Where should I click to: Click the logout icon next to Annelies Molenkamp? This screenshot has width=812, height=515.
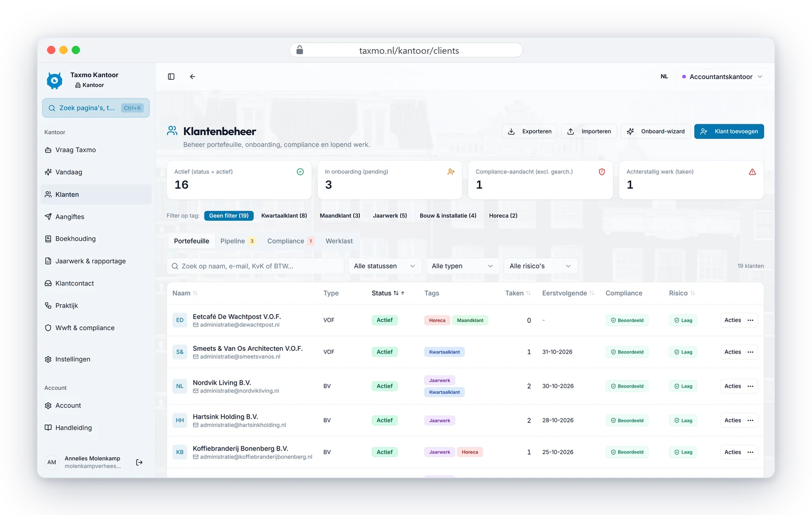[139, 462]
